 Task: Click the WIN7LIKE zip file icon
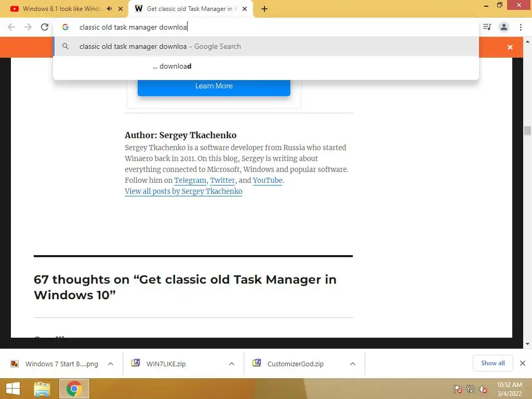pyautogui.click(x=136, y=363)
